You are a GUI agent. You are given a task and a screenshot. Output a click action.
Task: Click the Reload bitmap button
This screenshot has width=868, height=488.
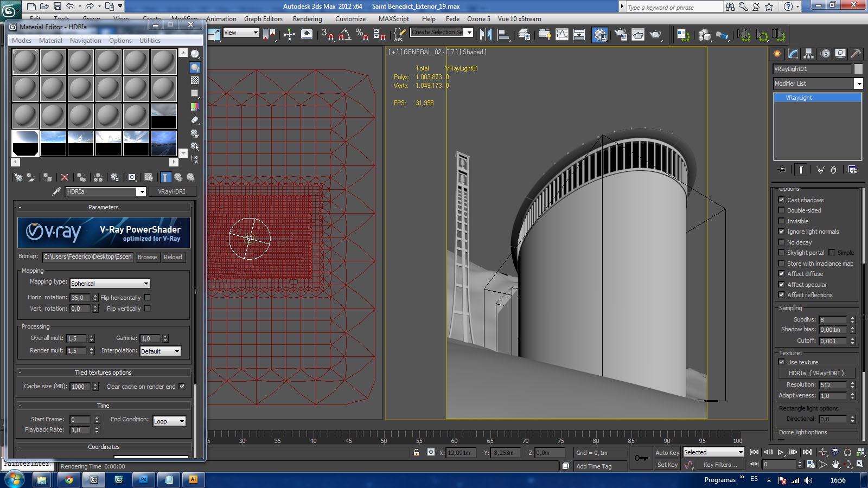173,257
